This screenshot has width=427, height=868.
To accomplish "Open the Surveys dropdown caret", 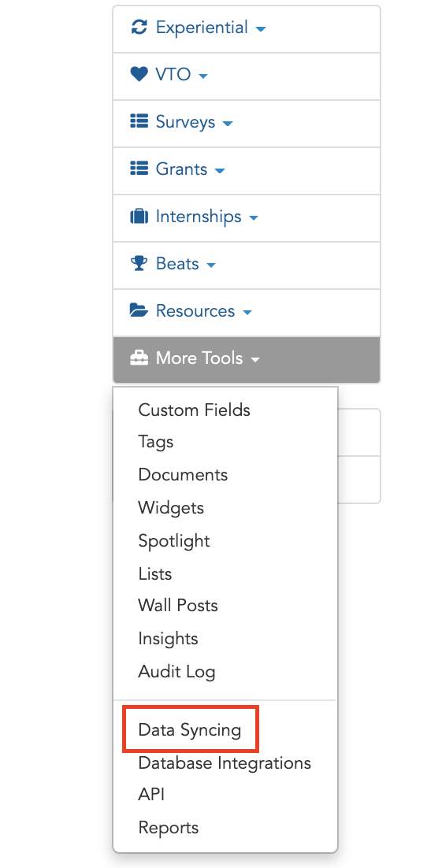I will (x=228, y=123).
